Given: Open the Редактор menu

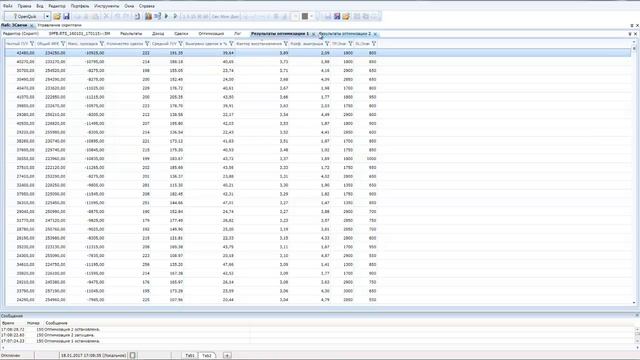Looking at the screenshot, I should (x=57, y=6).
